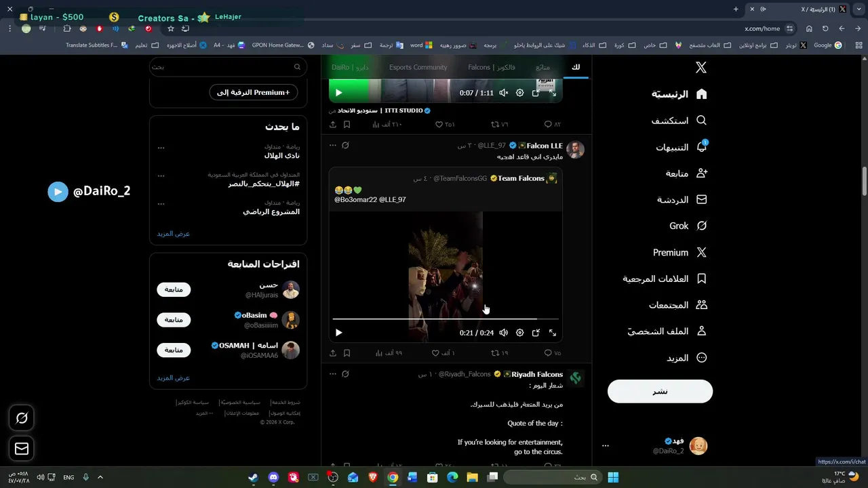View analytics of Falcon LLE post
Screen dimensions: 868x488
pyautogui.click(x=389, y=353)
